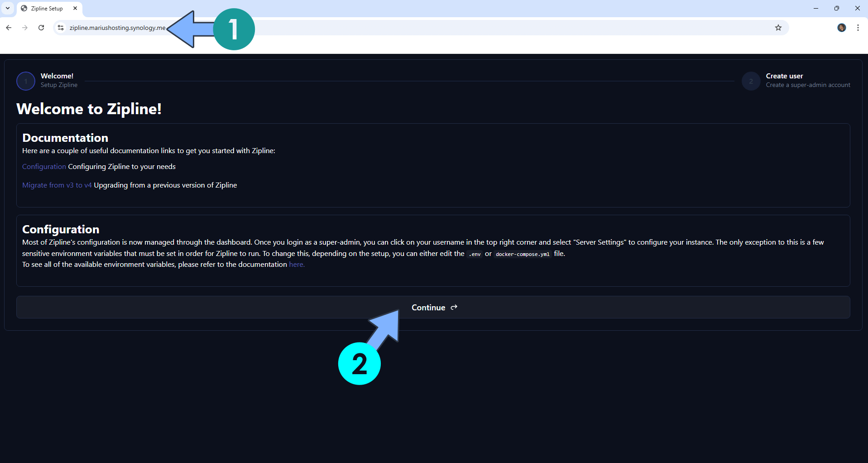Click the Configuration section heading

coord(61,229)
